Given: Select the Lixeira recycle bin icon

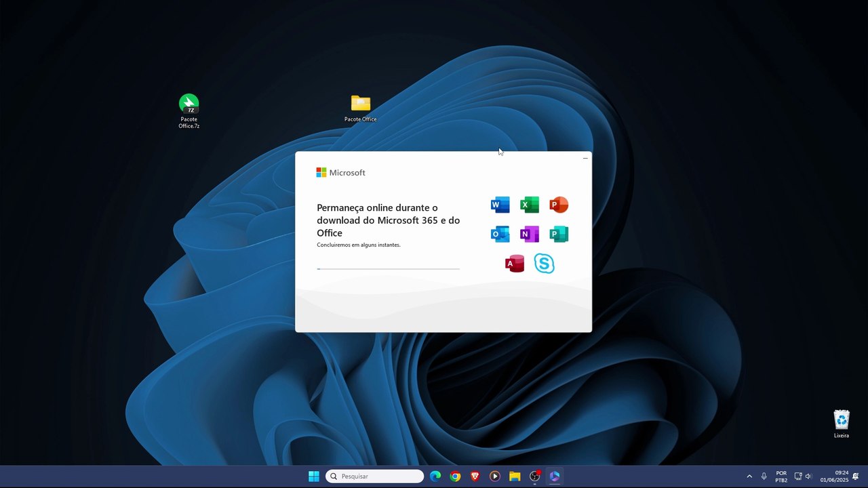Looking at the screenshot, I should tap(842, 424).
